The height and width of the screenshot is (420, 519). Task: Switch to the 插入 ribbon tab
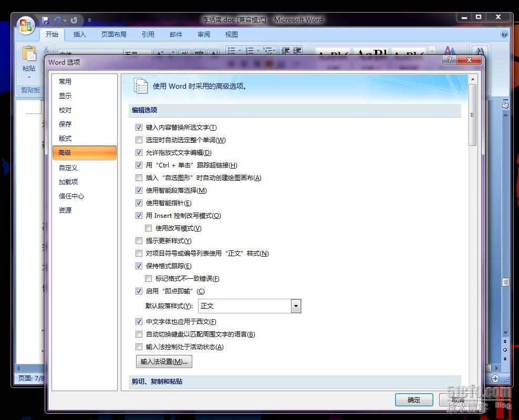tap(79, 35)
